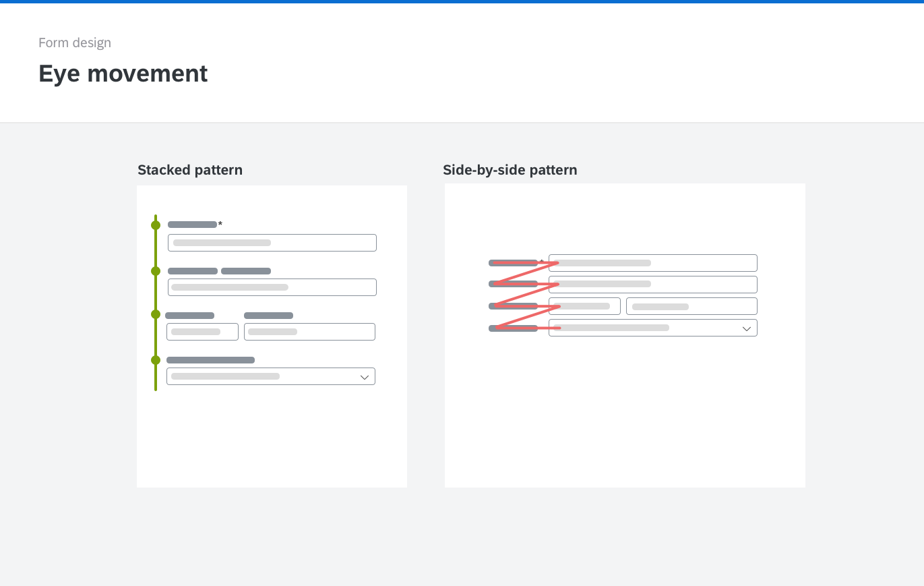Click the Side-by-side pattern heading
Screen dimensions: 924x586
coord(510,170)
